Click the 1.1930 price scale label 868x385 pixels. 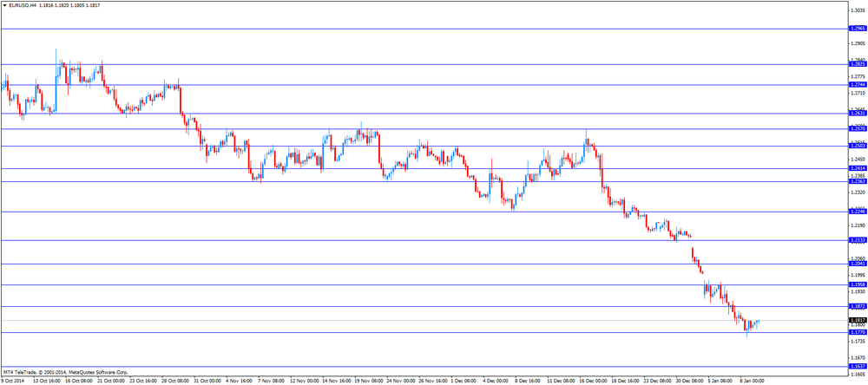[x=858, y=291]
